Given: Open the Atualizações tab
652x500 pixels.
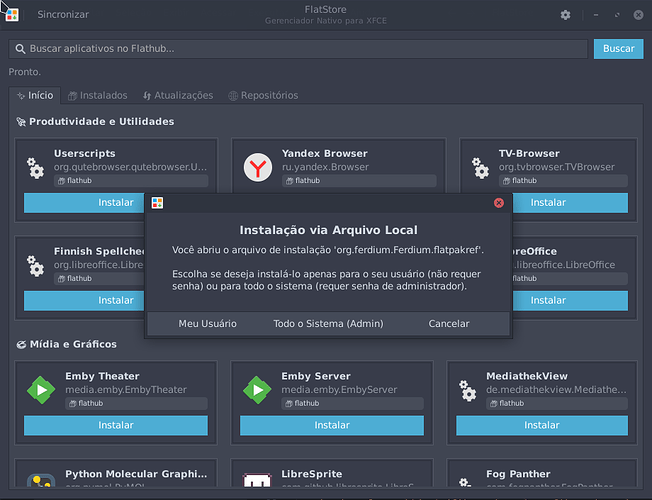Looking at the screenshot, I should 178,95.
